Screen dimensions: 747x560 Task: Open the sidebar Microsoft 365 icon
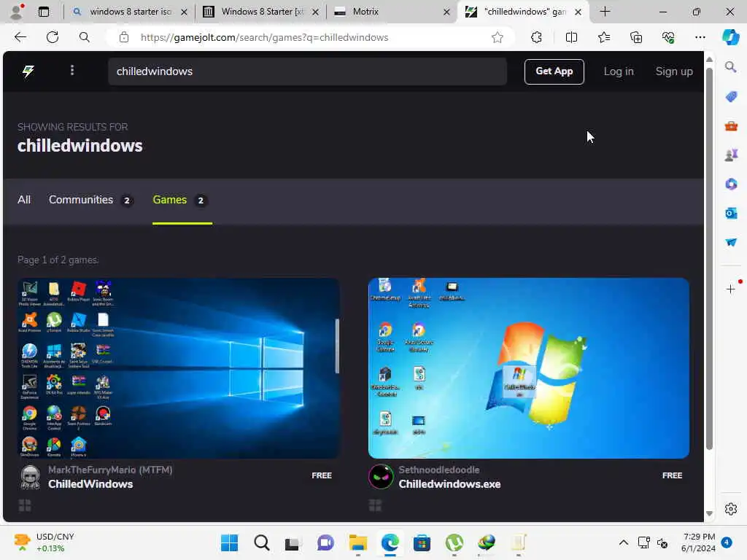coord(731,184)
